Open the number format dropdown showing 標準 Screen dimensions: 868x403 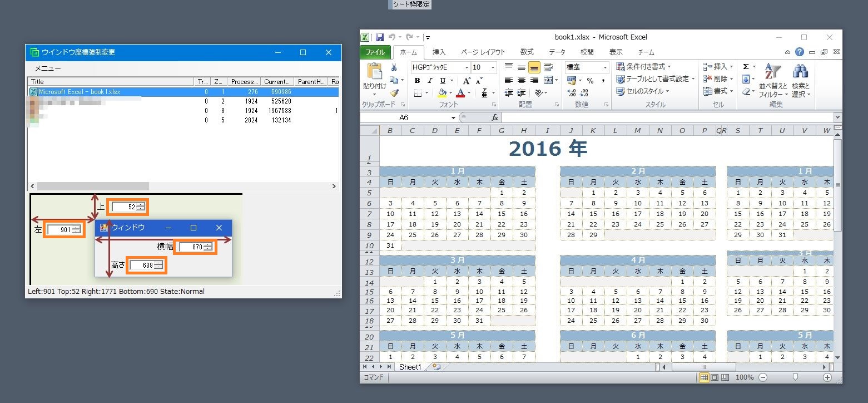605,67
